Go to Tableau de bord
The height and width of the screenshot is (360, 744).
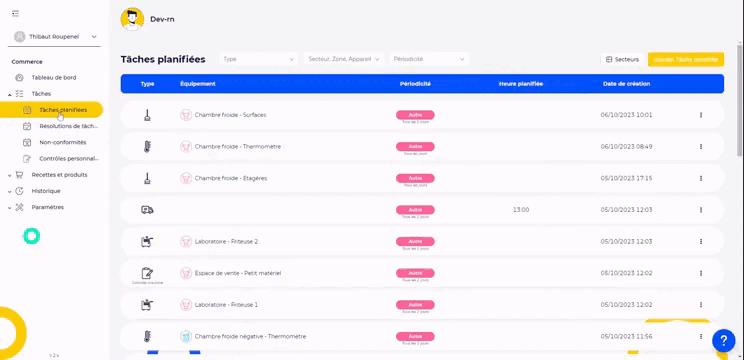click(54, 77)
